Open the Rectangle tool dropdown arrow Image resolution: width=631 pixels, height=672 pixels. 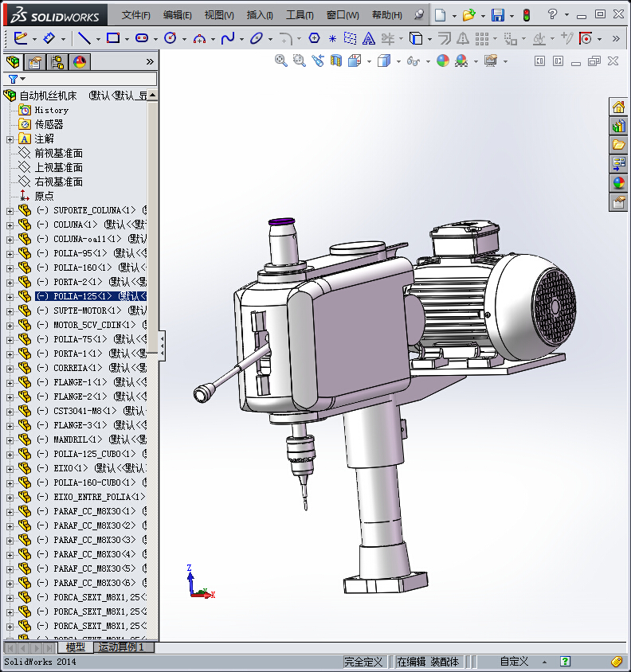tap(127, 38)
